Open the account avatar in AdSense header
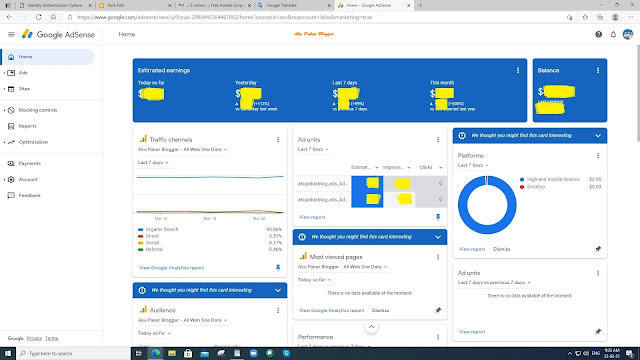The height and width of the screenshot is (360, 640). [628, 34]
